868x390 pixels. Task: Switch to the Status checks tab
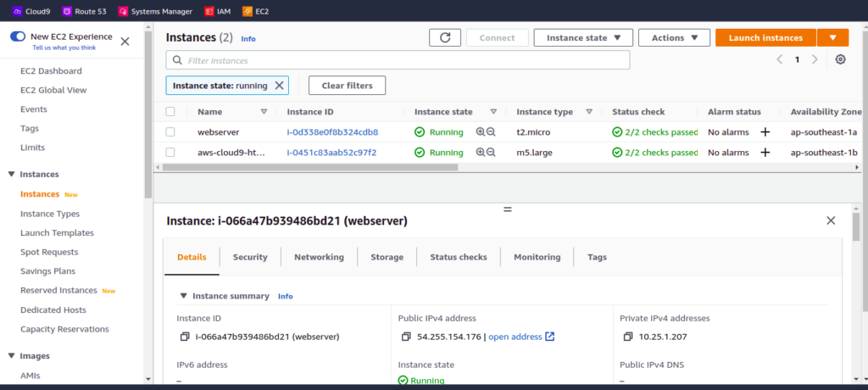(x=459, y=257)
